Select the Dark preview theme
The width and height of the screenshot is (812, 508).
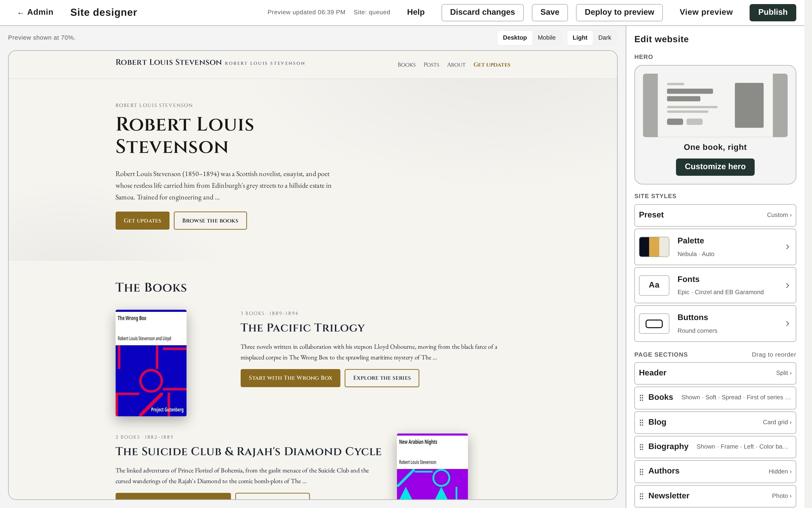pyautogui.click(x=605, y=38)
